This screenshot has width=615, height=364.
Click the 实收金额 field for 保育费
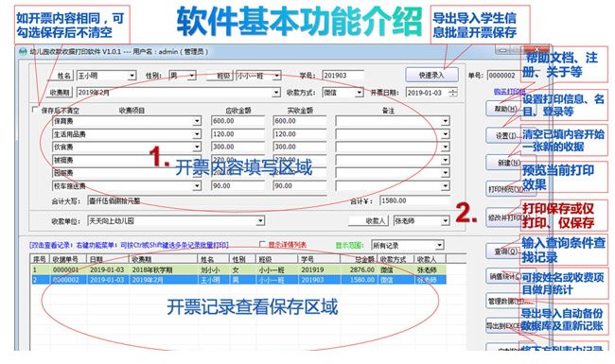coord(300,121)
